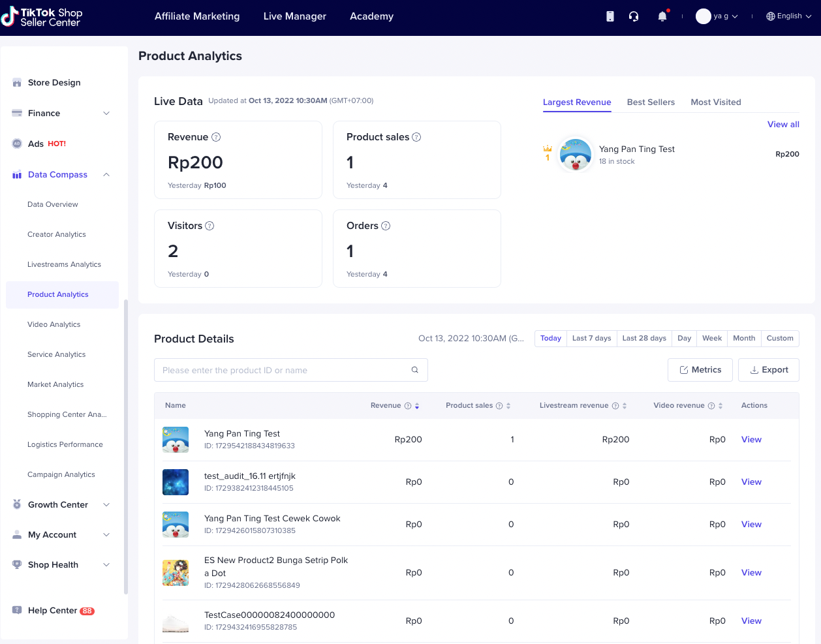Viewport: 821px width, 644px height.
Task: Open Affiliate Marketing in top navigation
Action: coord(197,16)
